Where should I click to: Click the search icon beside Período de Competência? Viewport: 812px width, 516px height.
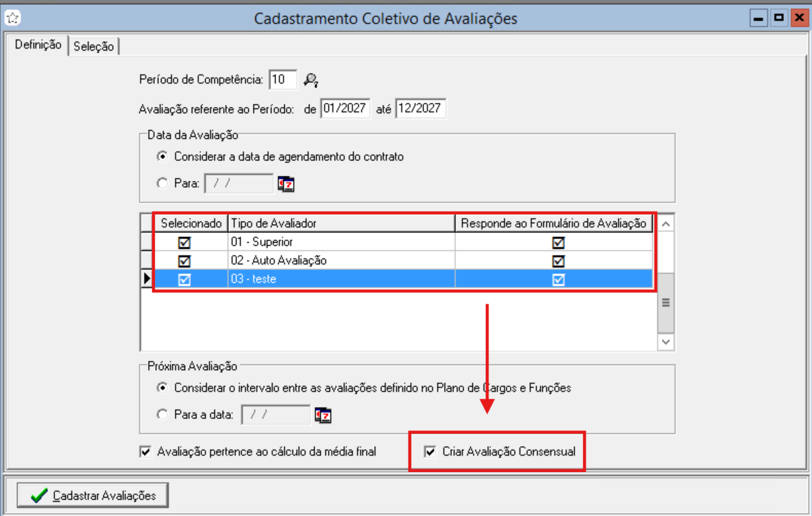(x=311, y=80)
